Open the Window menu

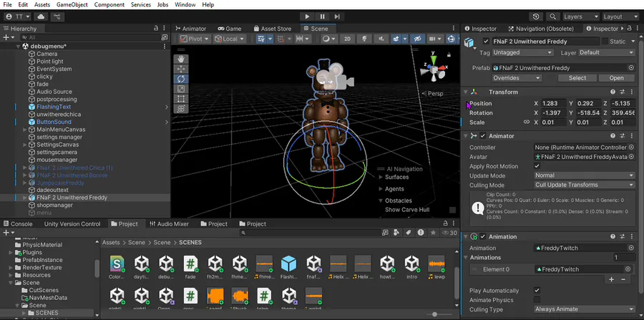[x=185, y=4]
